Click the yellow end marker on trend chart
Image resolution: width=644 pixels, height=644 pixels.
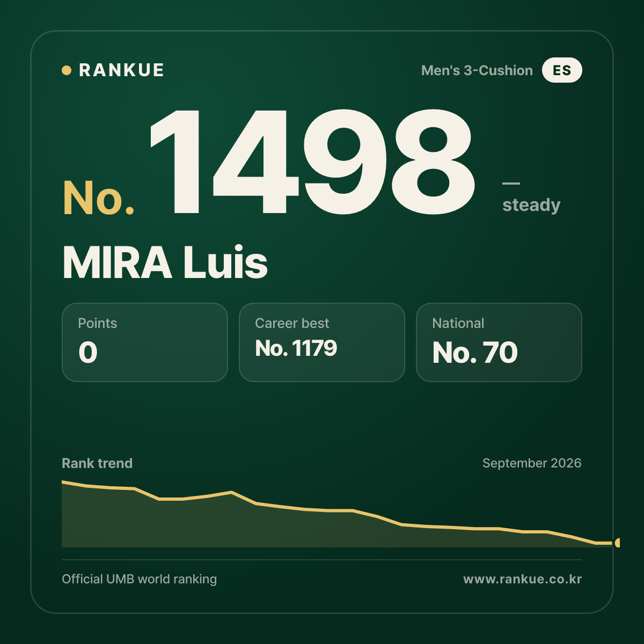pyautogui.click(x=617, y=543)
